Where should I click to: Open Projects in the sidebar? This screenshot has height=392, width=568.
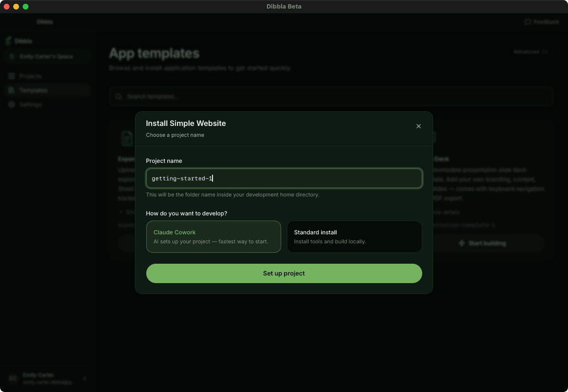click(x=46, y=76)
